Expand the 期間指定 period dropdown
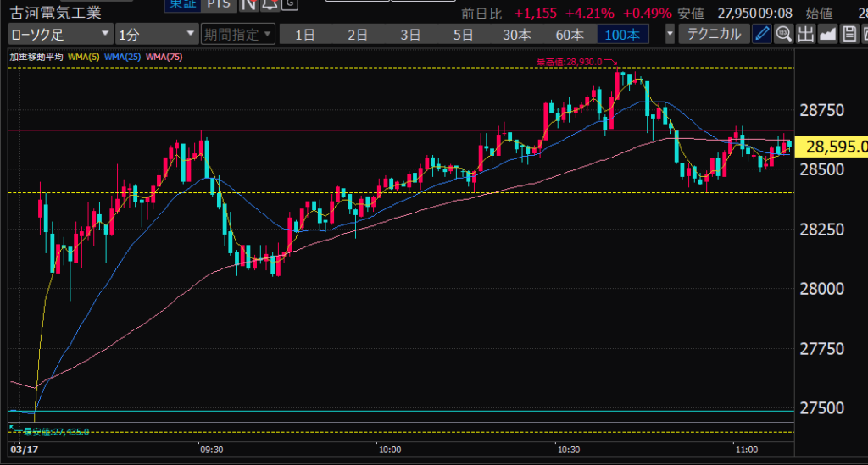This screenshot has width=868, height=465. 238,35
